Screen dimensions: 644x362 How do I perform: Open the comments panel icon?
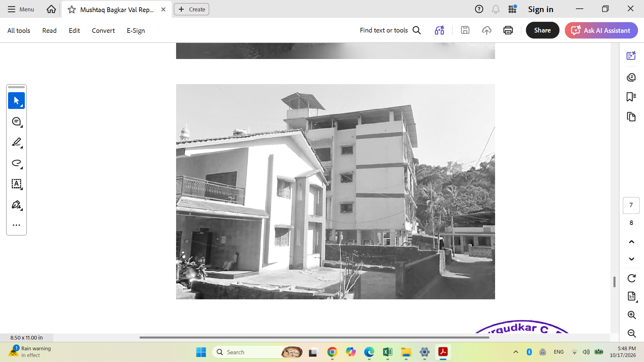click(631, 77)
